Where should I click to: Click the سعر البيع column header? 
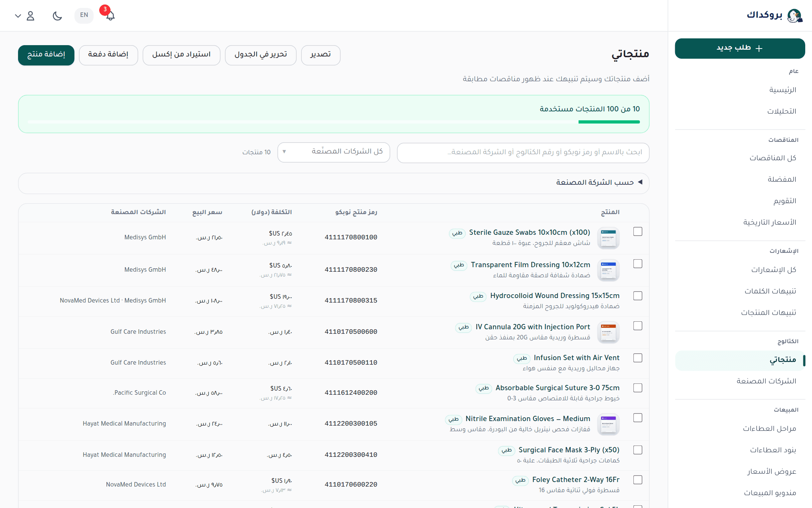207,212
